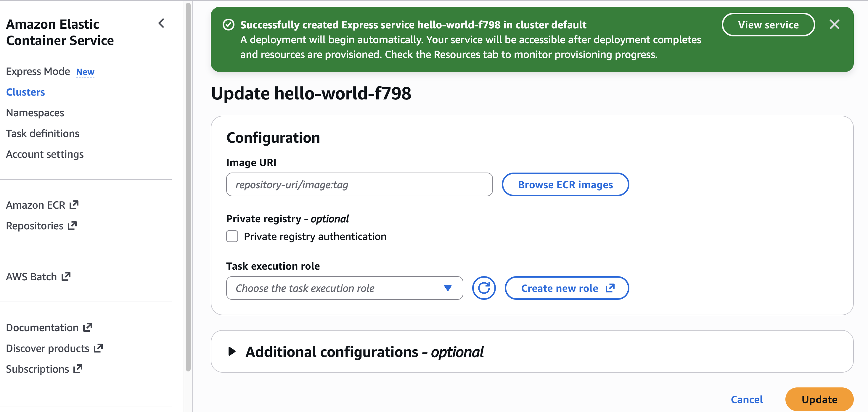Click external link icon beside Discover products

click(x=98, y=348)
